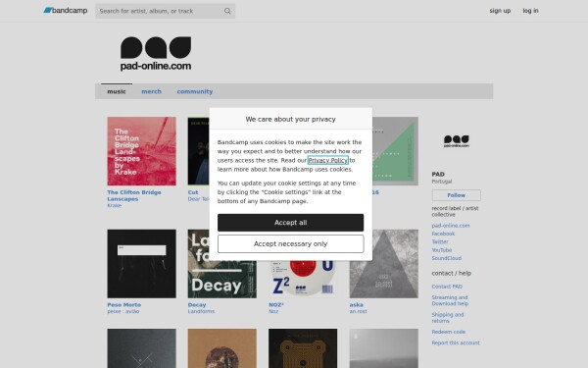The height and width of the screenshot is (368, 588).
Task: Open the gold pattern album cover in bottom row
Action: point(303,348)
